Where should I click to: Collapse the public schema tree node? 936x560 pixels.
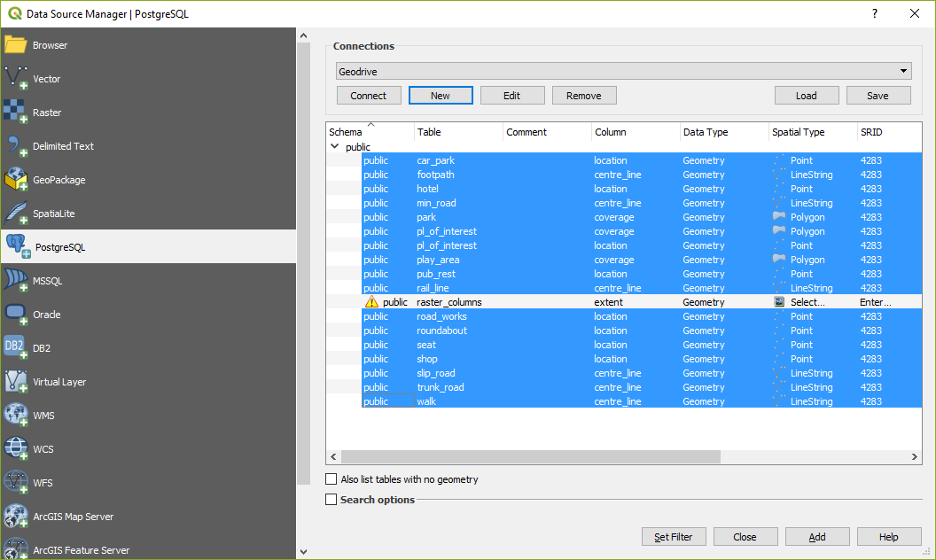tap(334, 146)
